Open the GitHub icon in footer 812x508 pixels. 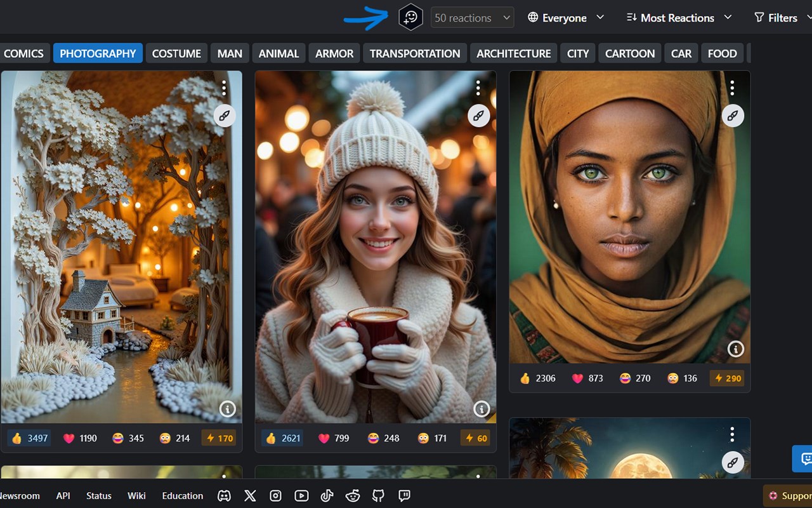[x=378, y=496]
